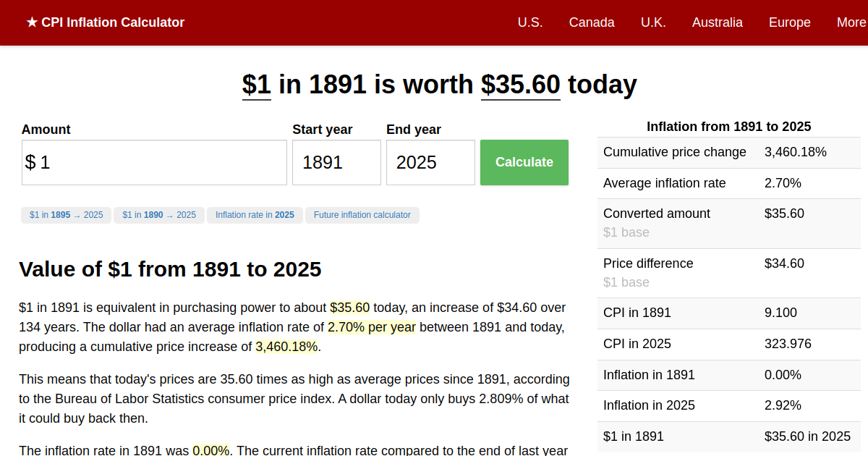Click the '$1 in 1895 → 2025' shortcut
This screenshot has width=868, height=456.
click(66, 215)
